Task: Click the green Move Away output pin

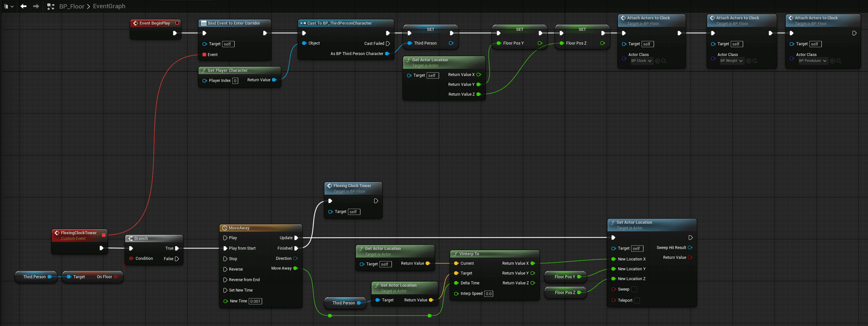Action: point(296,268)
